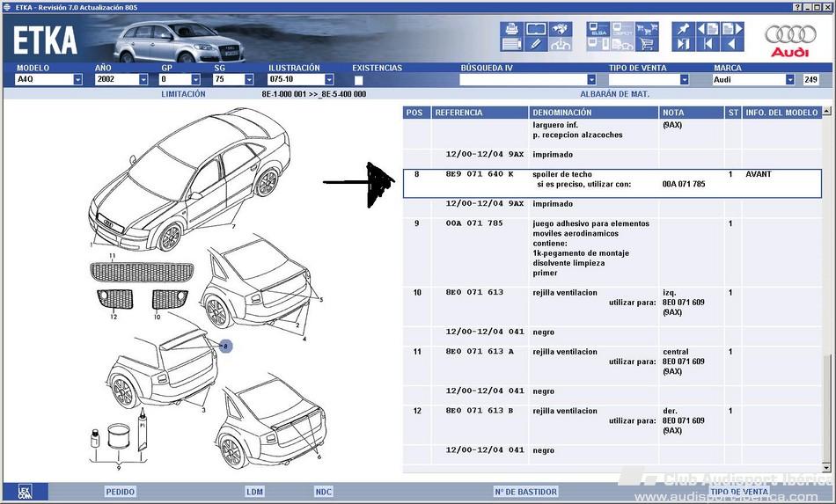Expand the ILUSTRACIÓN dropdown arrow
836x504 pixels.
[x=329, y=79]
